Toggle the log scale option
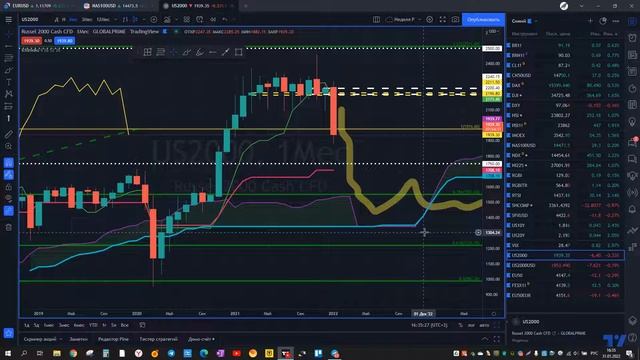 coord(471,325)
